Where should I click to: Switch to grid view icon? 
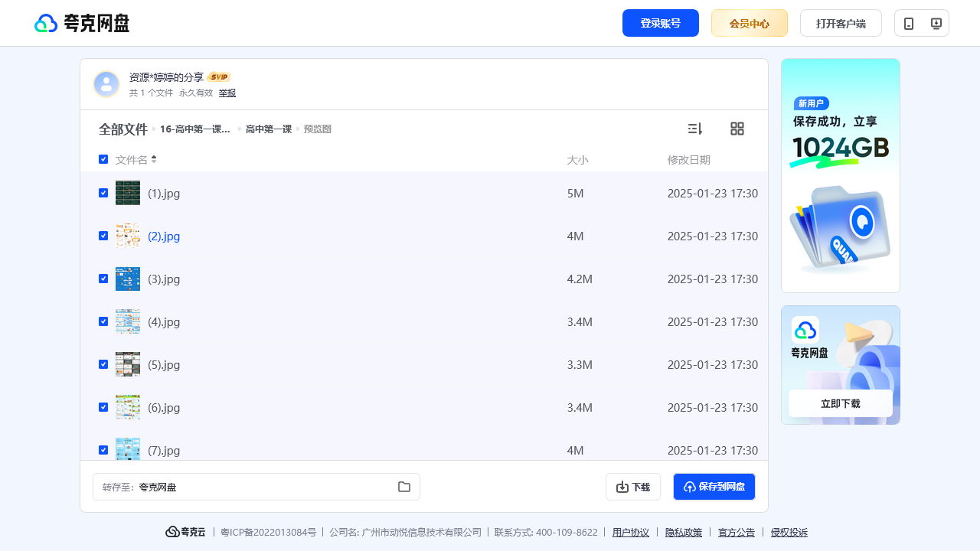737,129
